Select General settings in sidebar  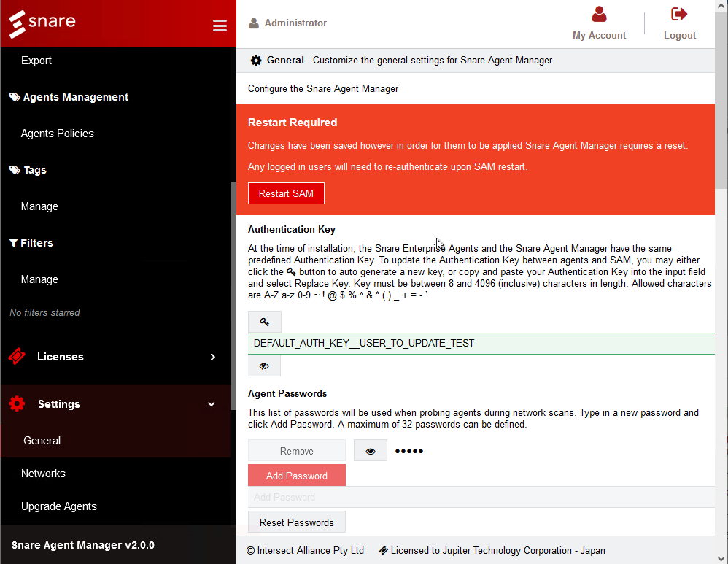[115, 441]
